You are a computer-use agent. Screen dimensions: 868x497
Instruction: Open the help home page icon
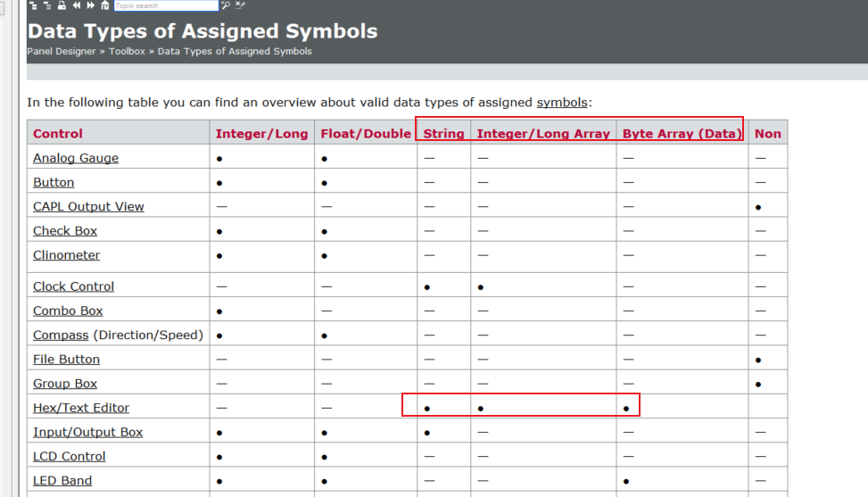coord(105,5)
